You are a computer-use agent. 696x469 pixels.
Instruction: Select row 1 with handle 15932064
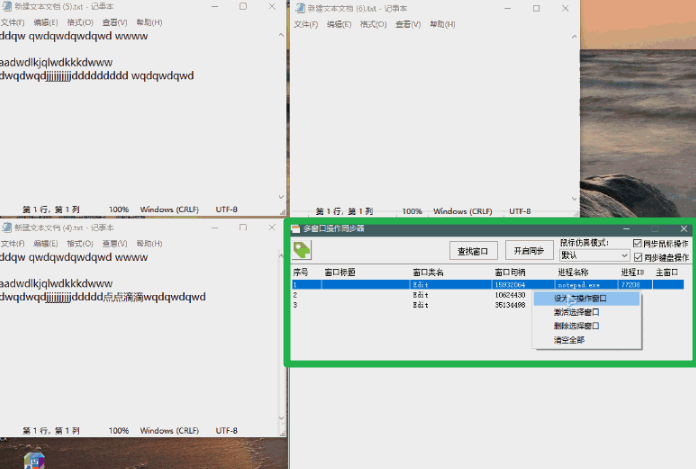pyautogui.click(x=487, y=284)
